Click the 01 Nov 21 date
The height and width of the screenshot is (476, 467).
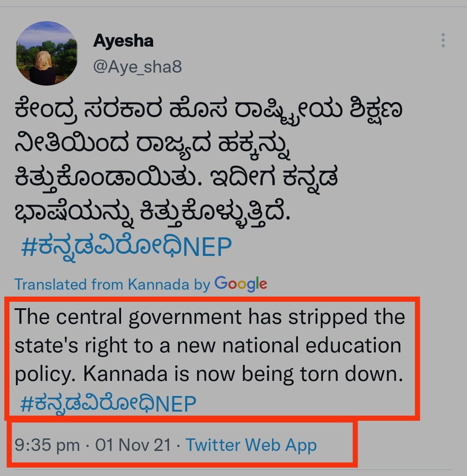(x=133, y=445)
